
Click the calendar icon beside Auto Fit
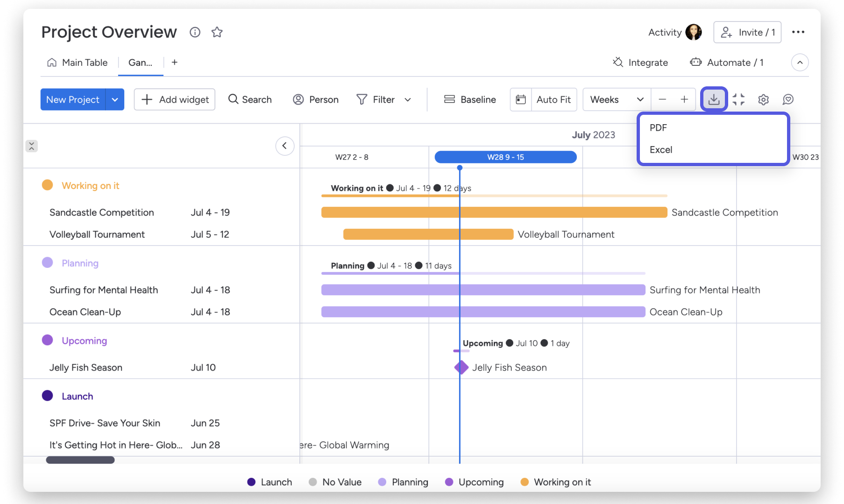pos(521,99)
